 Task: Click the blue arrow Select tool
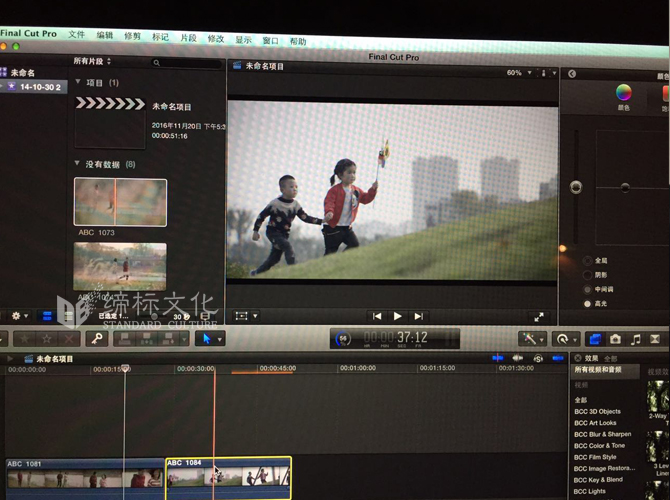click(207, 339)
